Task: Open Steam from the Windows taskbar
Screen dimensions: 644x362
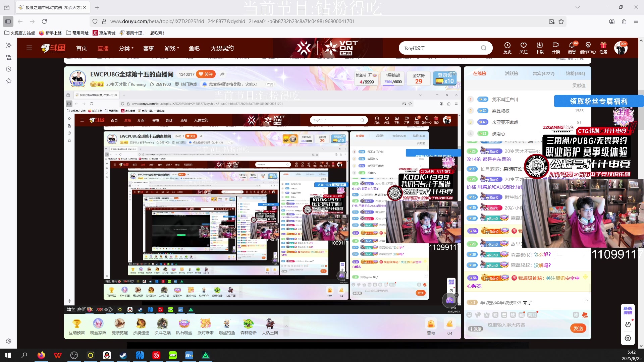Action: (x=123, y=355)
